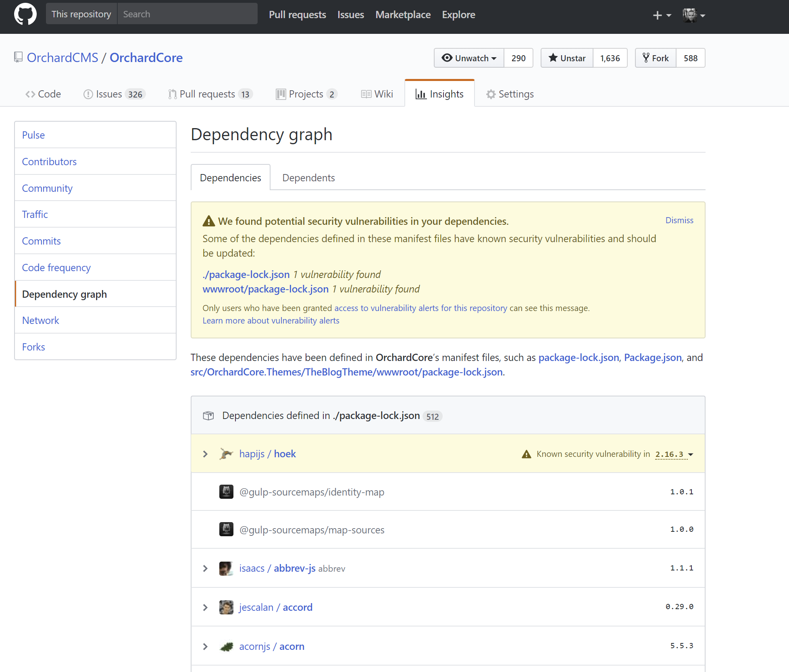The image size is (789, 672).
Task: Click the package icon beside Dependencies defined in
Action: tap(208, 415)
